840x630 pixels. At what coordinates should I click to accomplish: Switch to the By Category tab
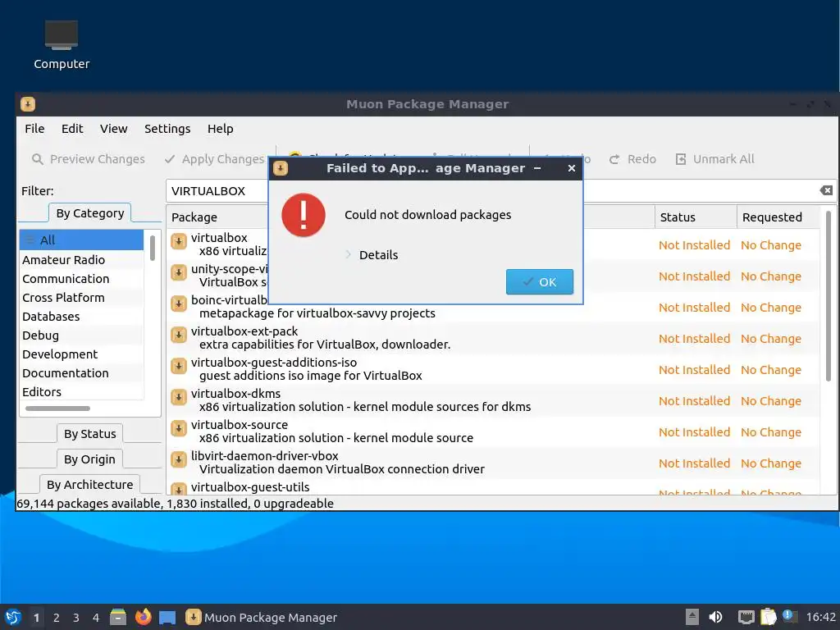90,213
